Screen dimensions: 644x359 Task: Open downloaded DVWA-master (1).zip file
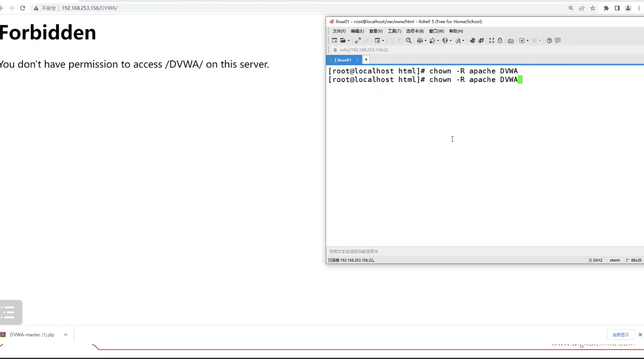tap(32, 335)
